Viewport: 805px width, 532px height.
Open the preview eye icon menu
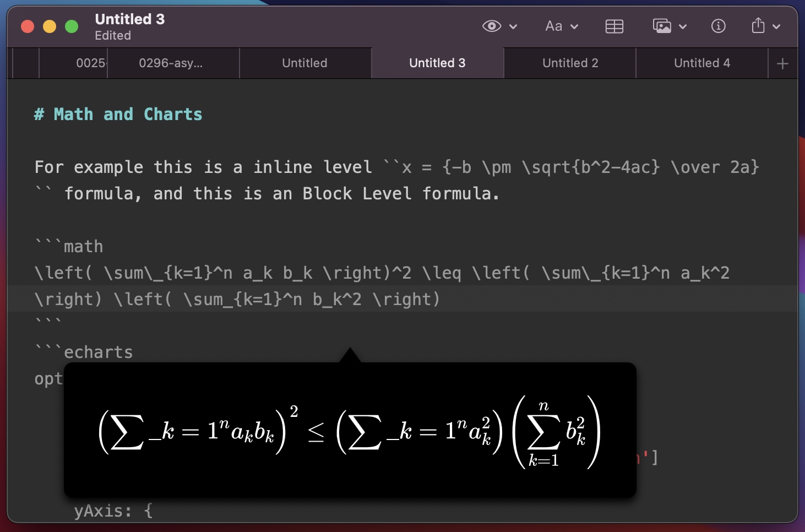pos(492,26)
